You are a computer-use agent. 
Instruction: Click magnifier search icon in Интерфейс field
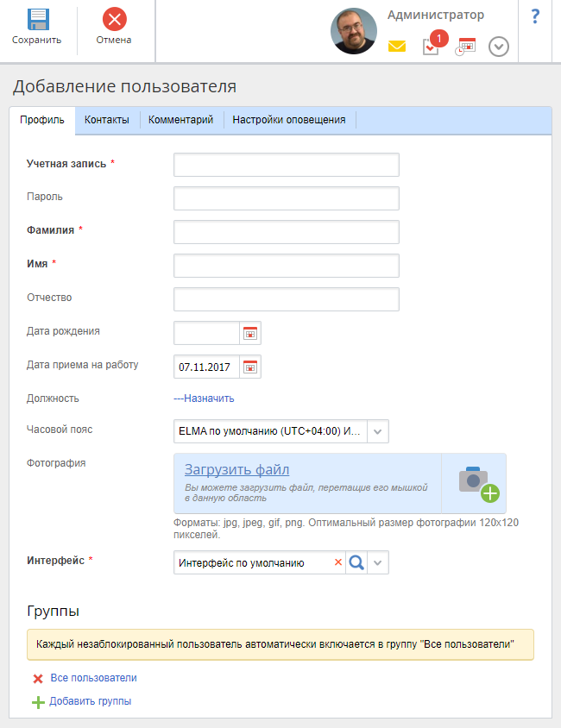click(356, 562)
